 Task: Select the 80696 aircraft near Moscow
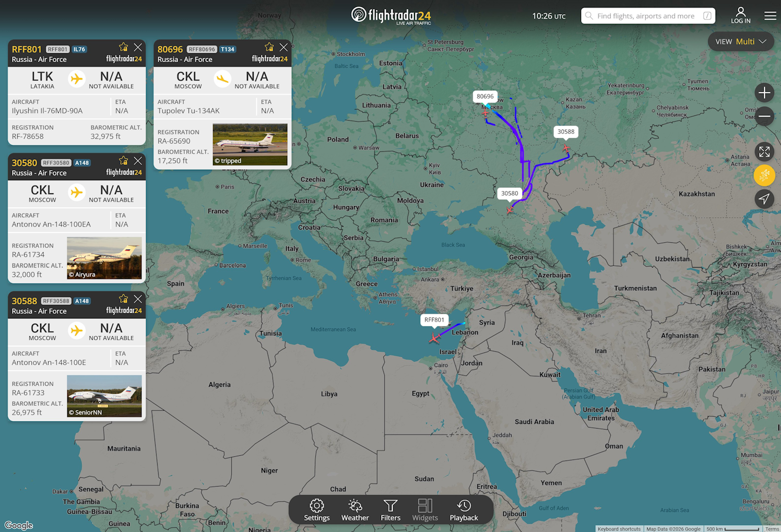point(485,112)
